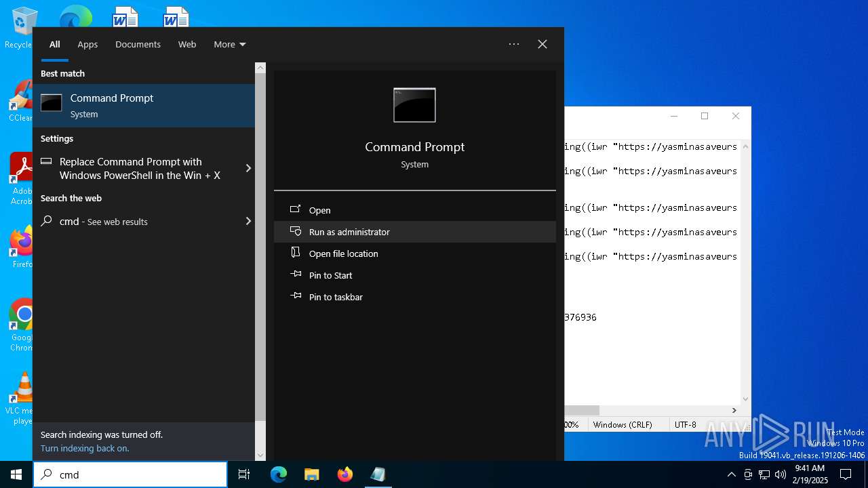Click the search web magnifier icon

tap(47, 221)
